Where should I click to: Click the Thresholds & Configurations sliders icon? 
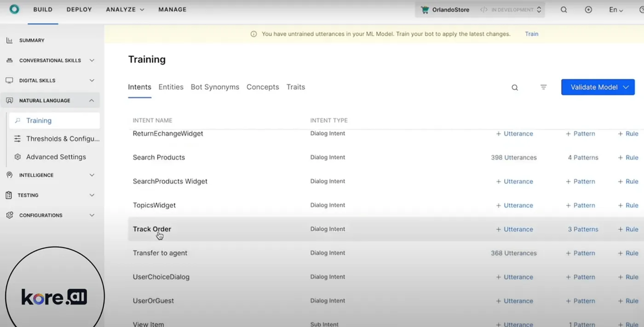(x=17, y=139)
